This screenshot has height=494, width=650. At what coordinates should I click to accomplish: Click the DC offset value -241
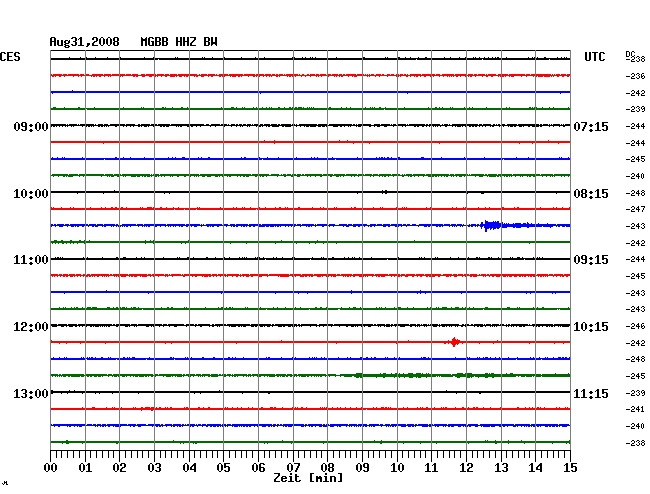[635, 409]
